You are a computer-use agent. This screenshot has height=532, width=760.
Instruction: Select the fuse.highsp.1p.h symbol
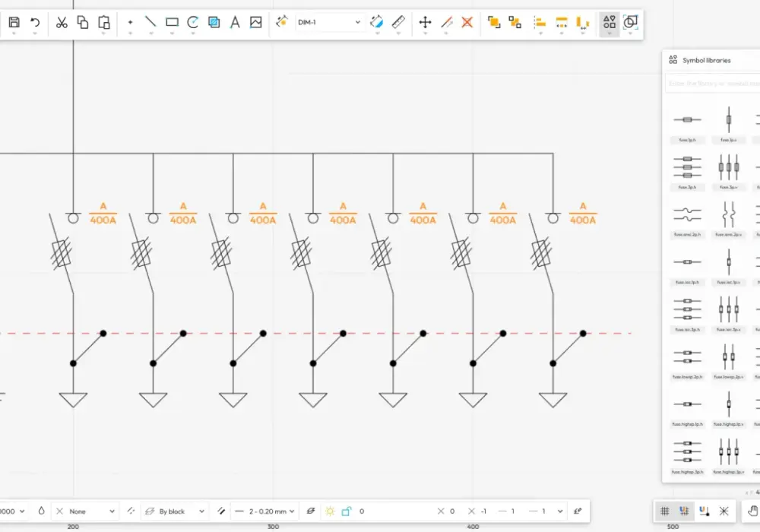coord(687,410)
